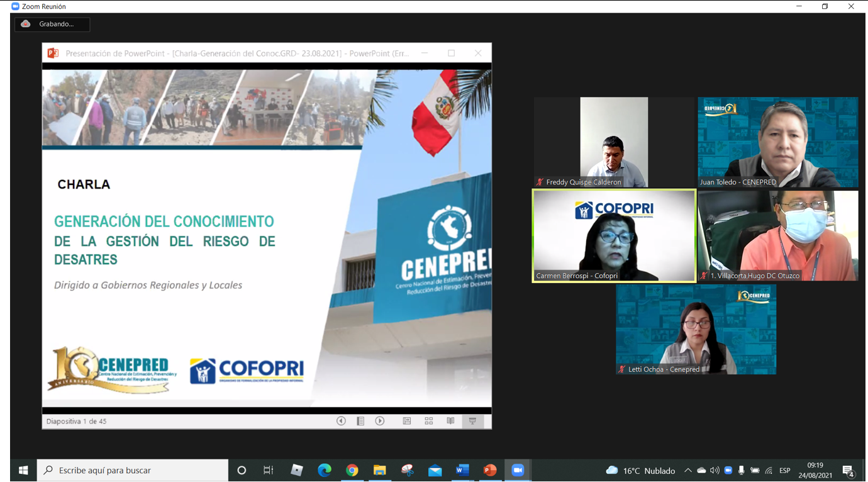Image resolution: width=868 pixels, height=482 pixels.
Task: Launch Microsoft Edge from taskbar
Action: (325, 470)
